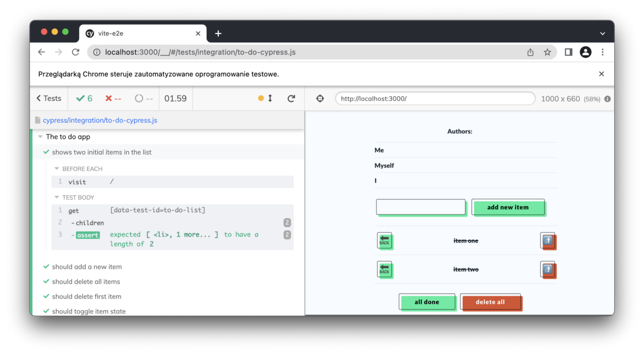Image resolution: width=644 pixels, height=355 pixels.
Task: Open the Chrome profile avatar
Action: 586,52
